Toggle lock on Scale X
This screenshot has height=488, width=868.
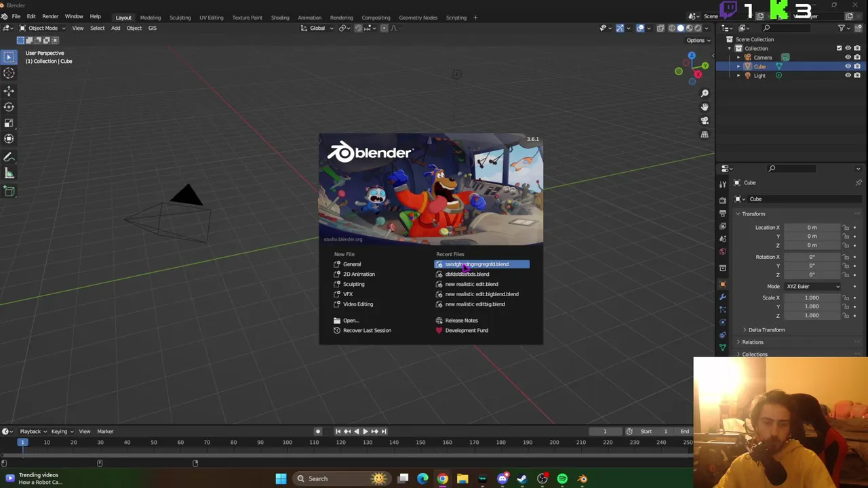pos(846,298)
